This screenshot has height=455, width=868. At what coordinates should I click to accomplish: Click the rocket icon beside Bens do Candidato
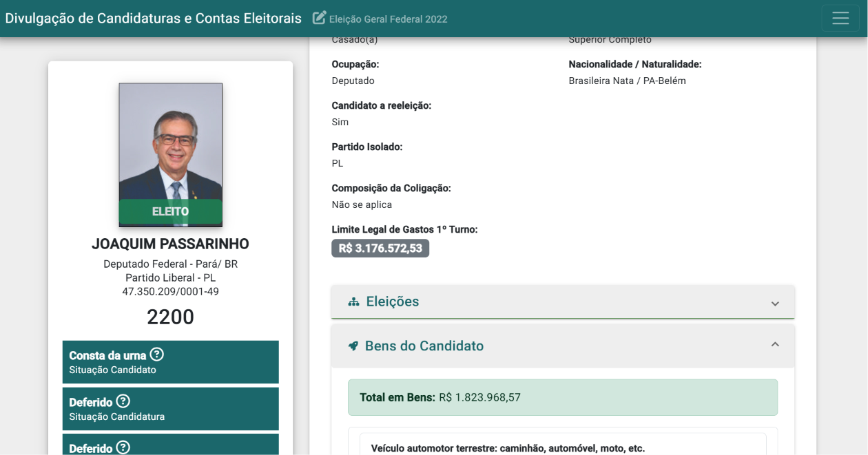(353, 346)
